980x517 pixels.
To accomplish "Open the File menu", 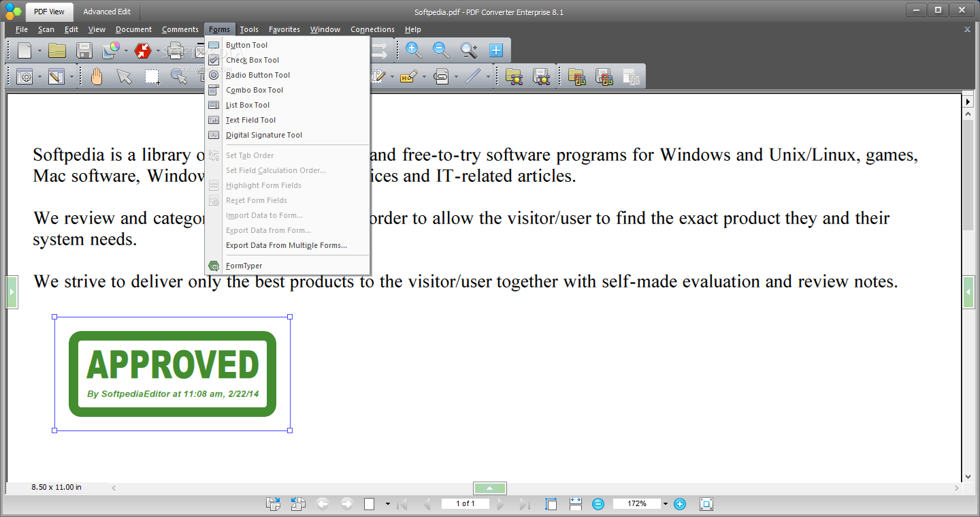I will click(x=22, y=29).
